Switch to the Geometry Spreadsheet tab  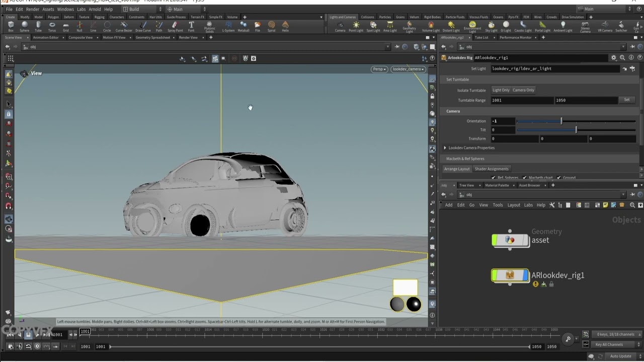pyautogui.click(x=152, y=37)
